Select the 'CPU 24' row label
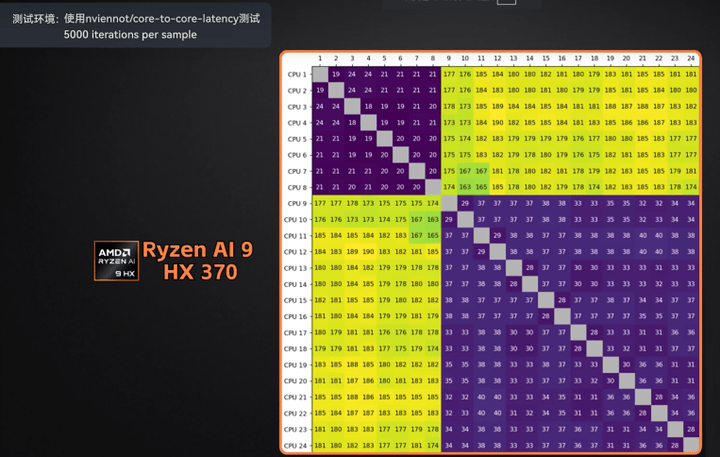The image size is (720, 457). pos(295,446)
